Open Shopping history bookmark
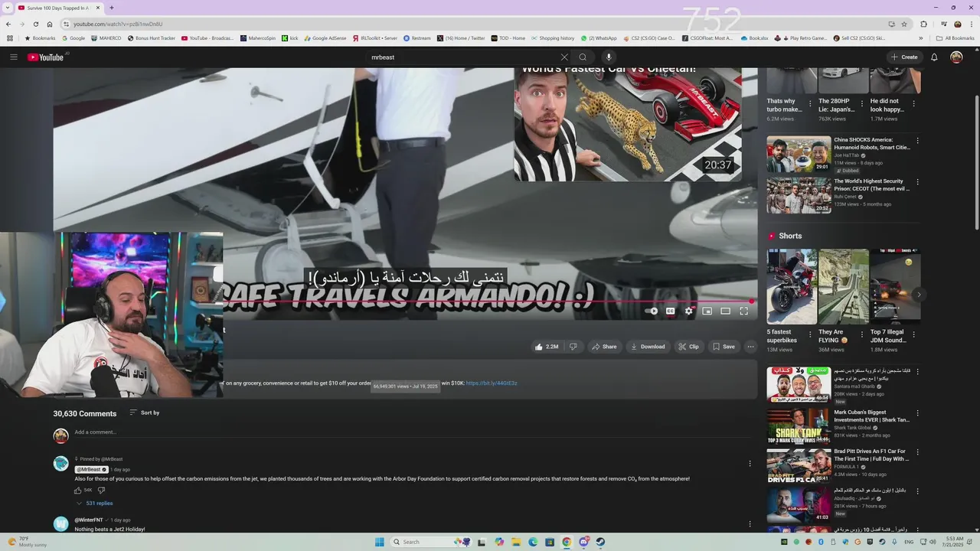The height and width of the screenshot is (551, 980). coord(553,37)
